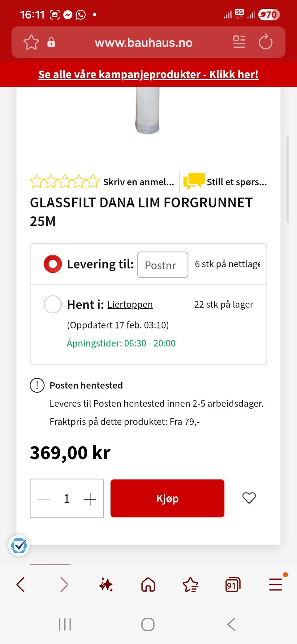
Task: Increase quantity with the plus button
Action: tap(90, 499)
